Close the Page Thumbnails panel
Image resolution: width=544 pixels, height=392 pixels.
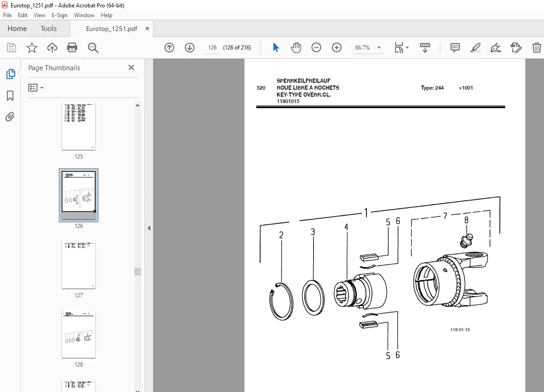[131, 67]
